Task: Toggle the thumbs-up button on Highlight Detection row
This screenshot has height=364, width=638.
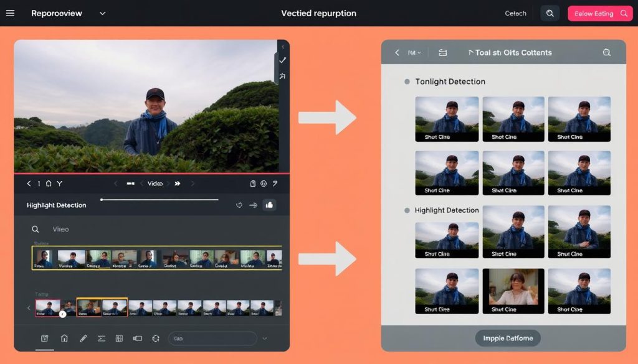Action: point(270,205)
